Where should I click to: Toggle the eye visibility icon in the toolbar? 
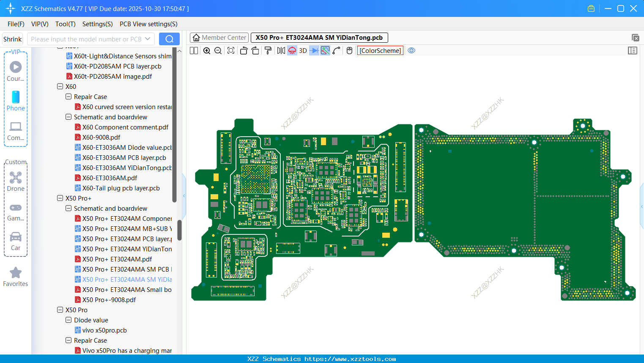click(x=411, y=51)
